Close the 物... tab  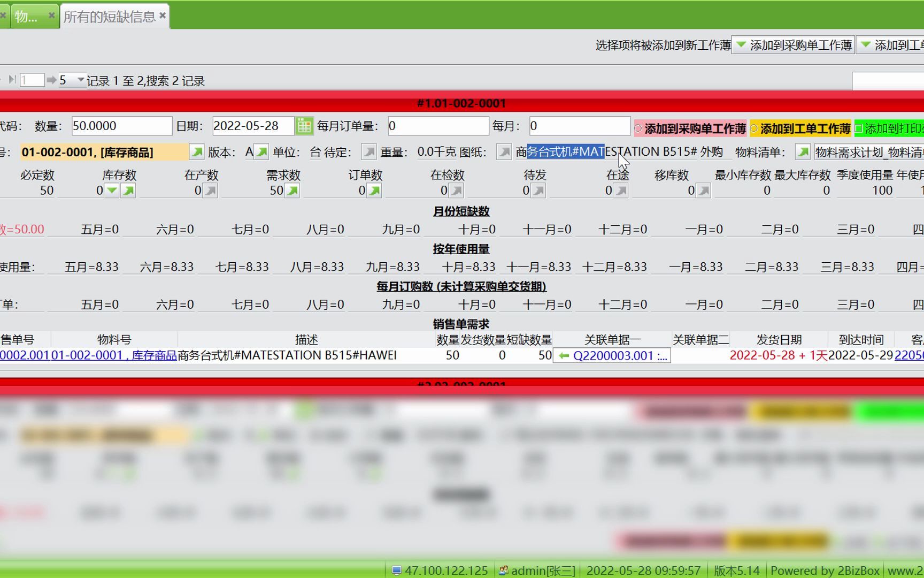[x=51, y=16]
